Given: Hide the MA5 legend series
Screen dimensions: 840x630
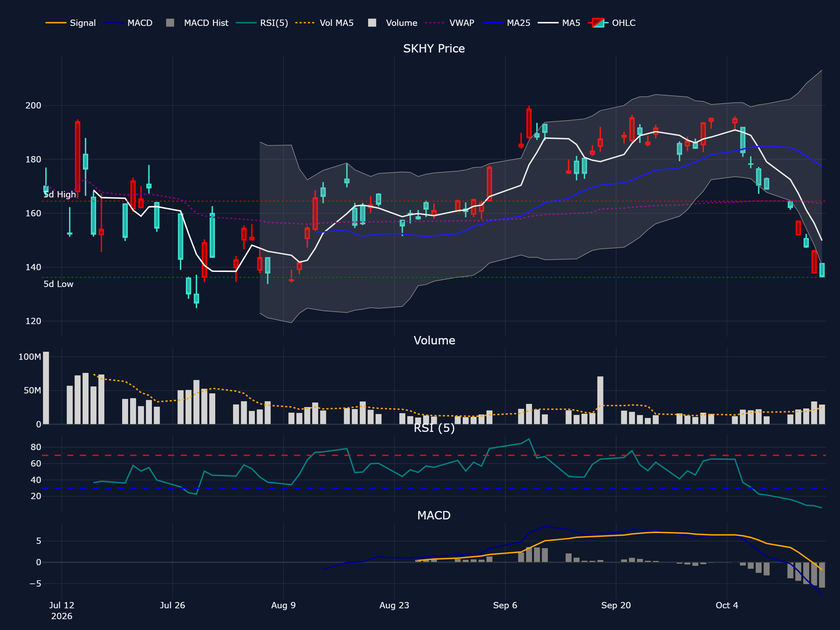Looking at the screenshot, I should [559, 23].
